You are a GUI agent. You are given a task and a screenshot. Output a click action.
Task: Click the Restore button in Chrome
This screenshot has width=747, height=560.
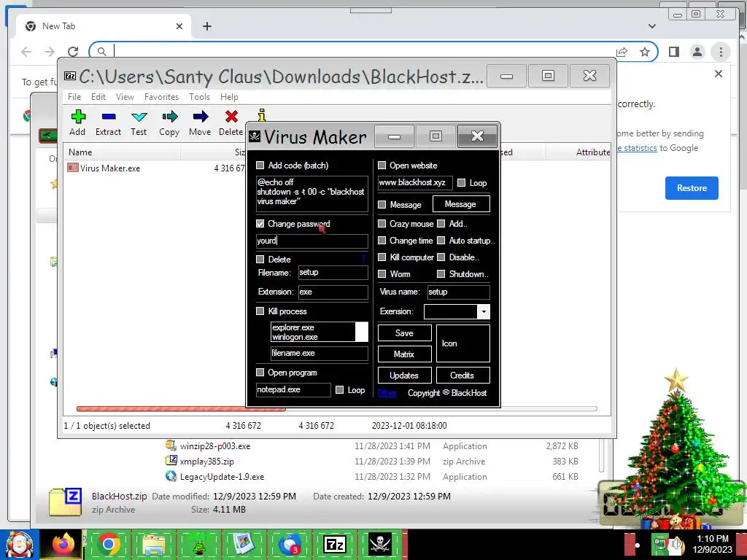coord(692,188)
